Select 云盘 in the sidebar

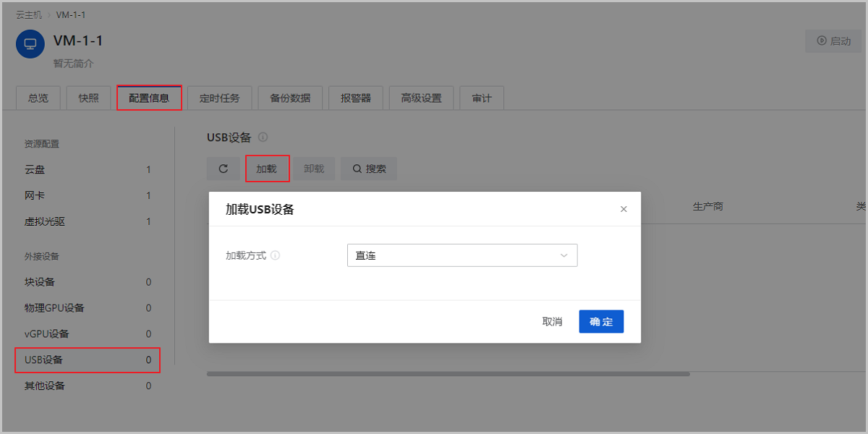[x=35, y=170]
